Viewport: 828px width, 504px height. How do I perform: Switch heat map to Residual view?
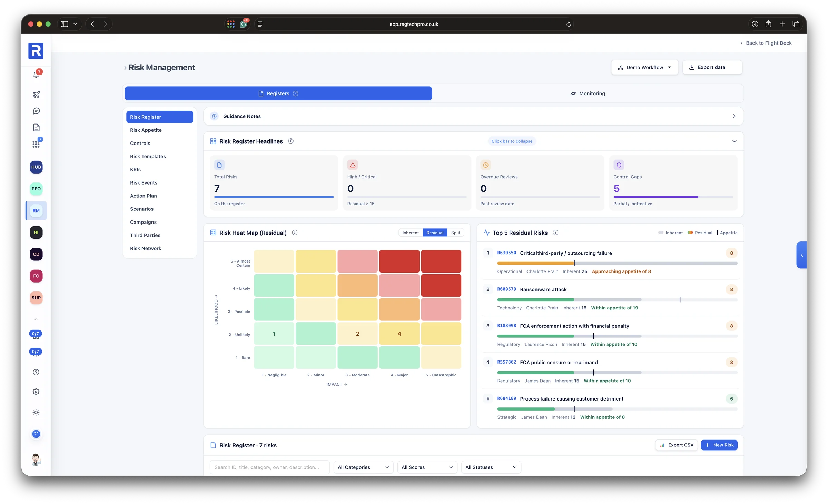(x=435, y=233)
